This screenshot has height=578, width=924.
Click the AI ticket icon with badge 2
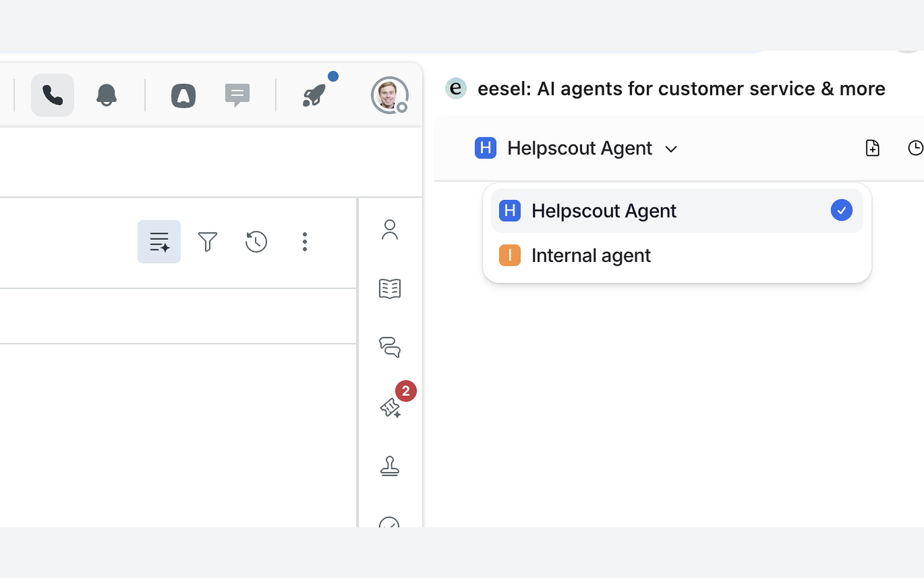click(x=390, y=408)
